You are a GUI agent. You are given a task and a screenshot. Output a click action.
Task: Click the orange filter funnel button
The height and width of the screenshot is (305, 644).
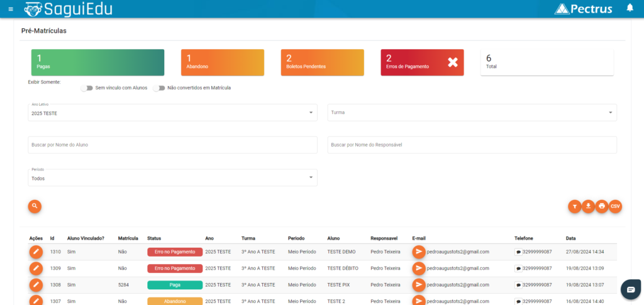pyautogui.click(x=574, y=206)
